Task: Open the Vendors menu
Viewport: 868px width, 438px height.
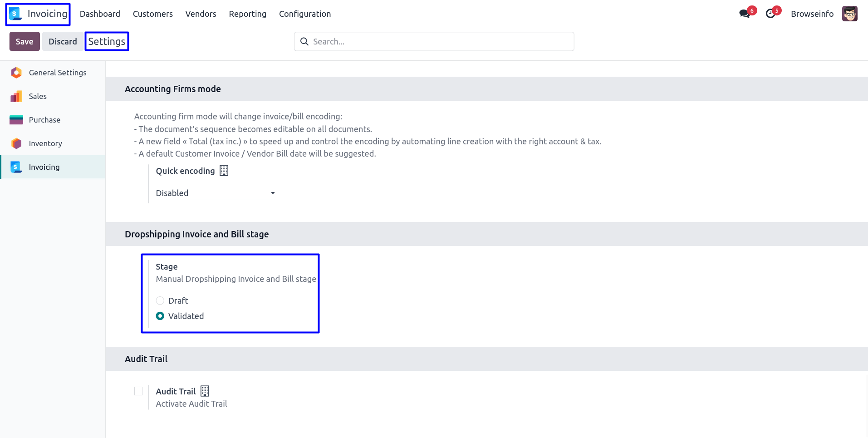Action: pos(201,14)
